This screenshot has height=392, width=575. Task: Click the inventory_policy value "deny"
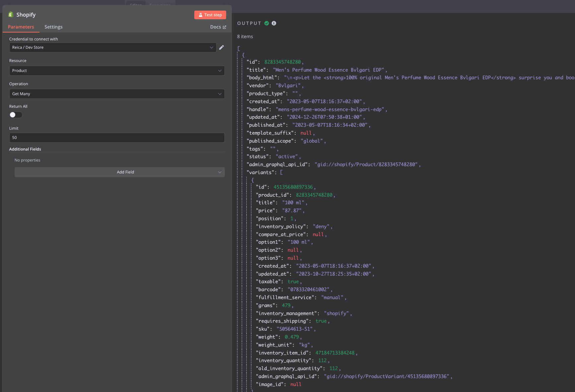tap(321, 227)
